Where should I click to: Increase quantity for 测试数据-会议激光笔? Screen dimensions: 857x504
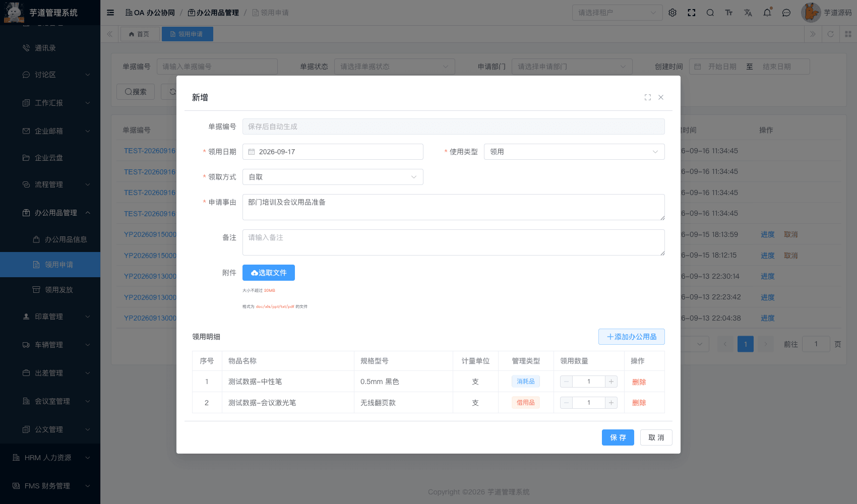[x=611, y=403]
